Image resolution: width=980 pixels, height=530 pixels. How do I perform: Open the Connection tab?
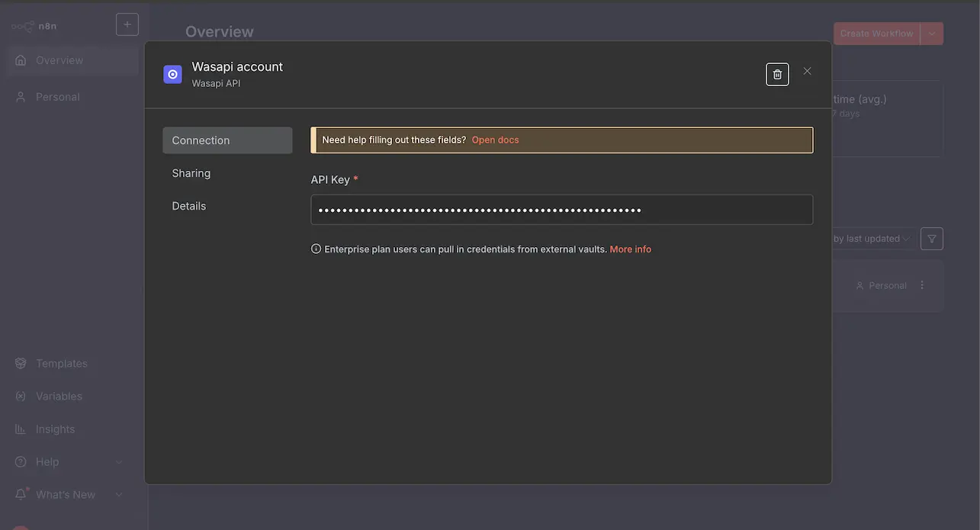[x=227, y=140]
